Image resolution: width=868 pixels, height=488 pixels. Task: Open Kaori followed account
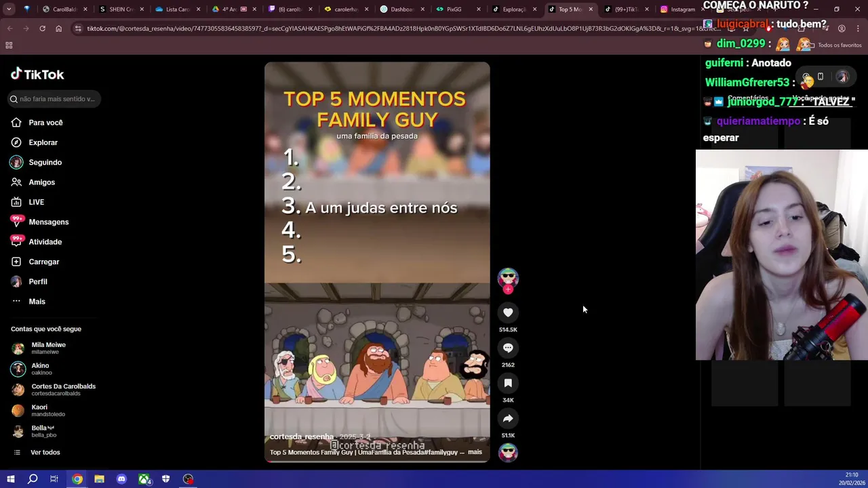coord(39,411)
